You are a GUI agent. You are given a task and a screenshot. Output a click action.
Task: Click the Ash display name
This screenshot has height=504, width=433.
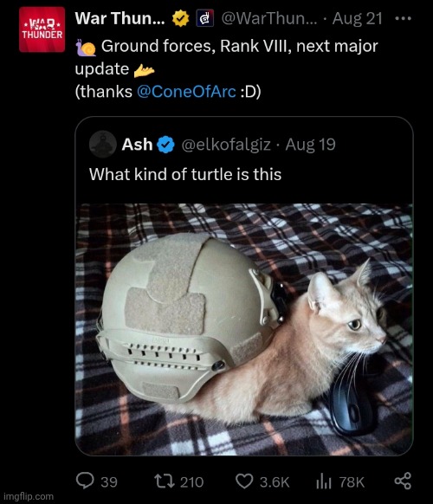tap(137, 145)
